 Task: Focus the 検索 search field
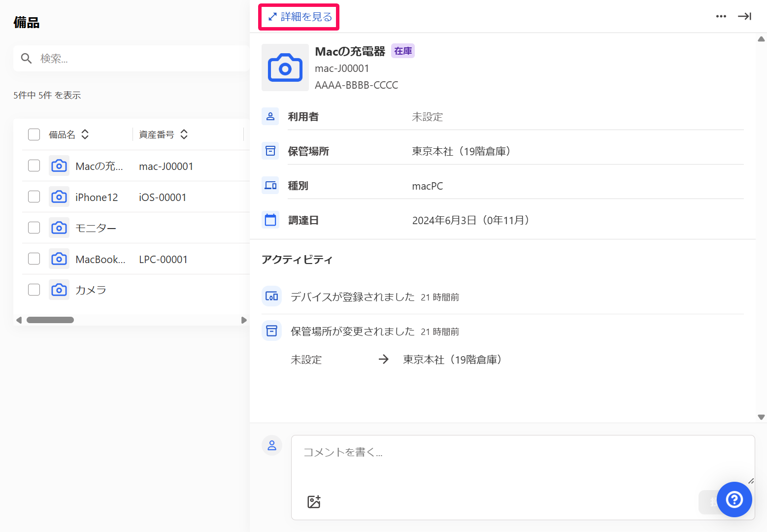click(131, 59)
